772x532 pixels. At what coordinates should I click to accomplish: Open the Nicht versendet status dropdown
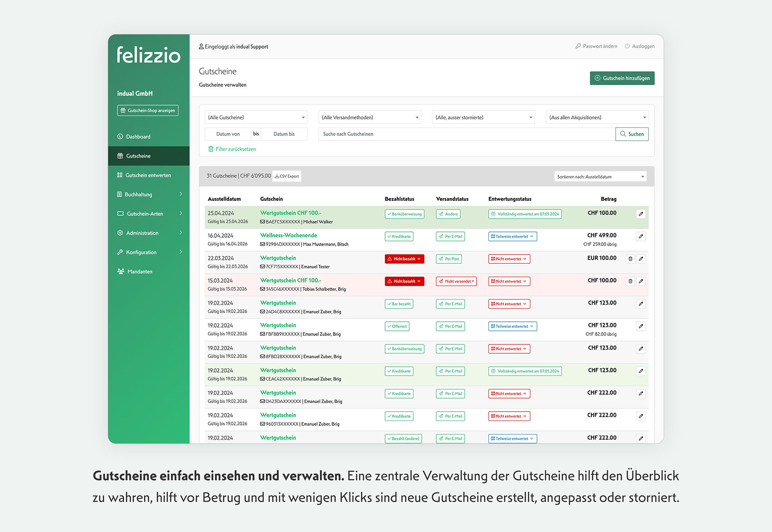(x=456, y=281)
